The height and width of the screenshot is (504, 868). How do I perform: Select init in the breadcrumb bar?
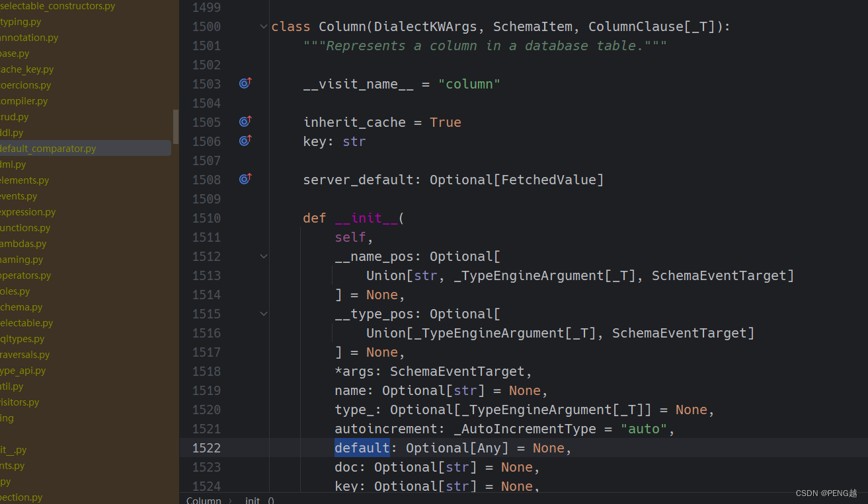pos(252,499)
